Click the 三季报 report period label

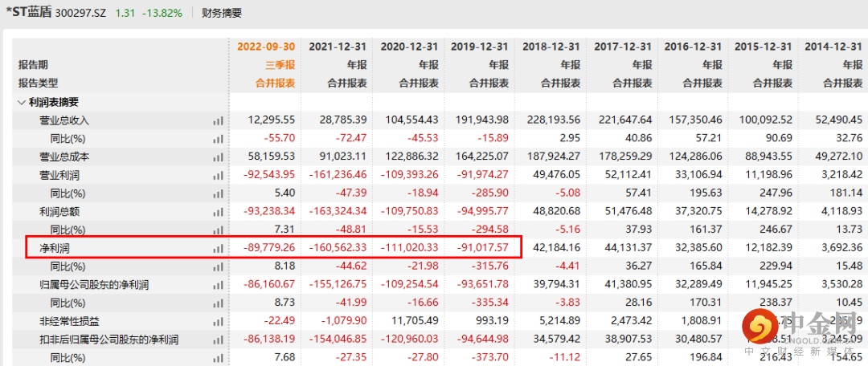pos(281,65)
